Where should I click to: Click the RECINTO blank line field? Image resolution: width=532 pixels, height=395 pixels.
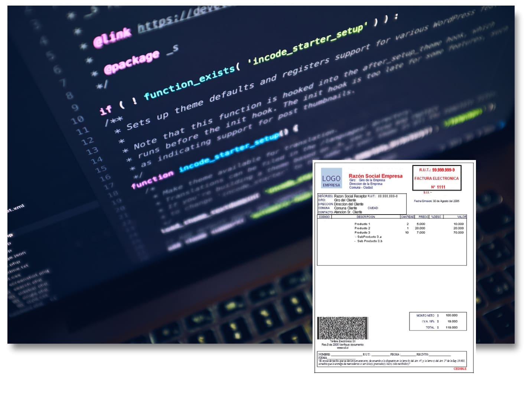(441, 355)
